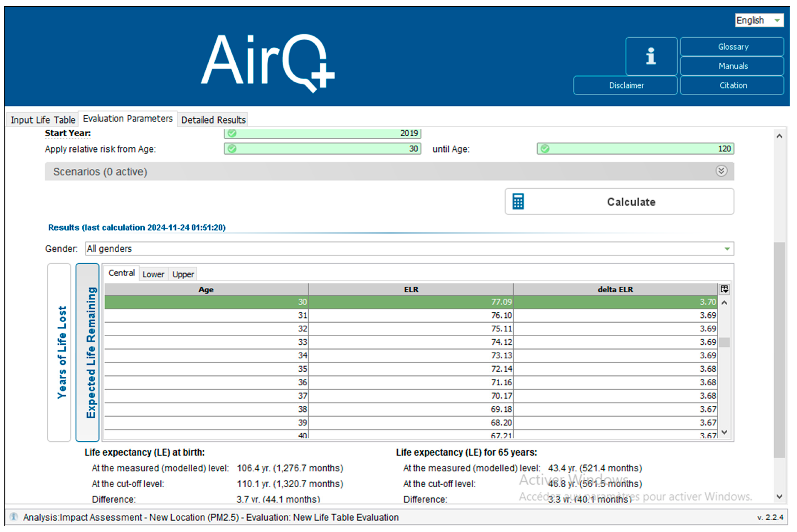The width and height of the screenshot is (797, 532).
Task: Click green check icon in Start Year field
Action: click(232, 133)
